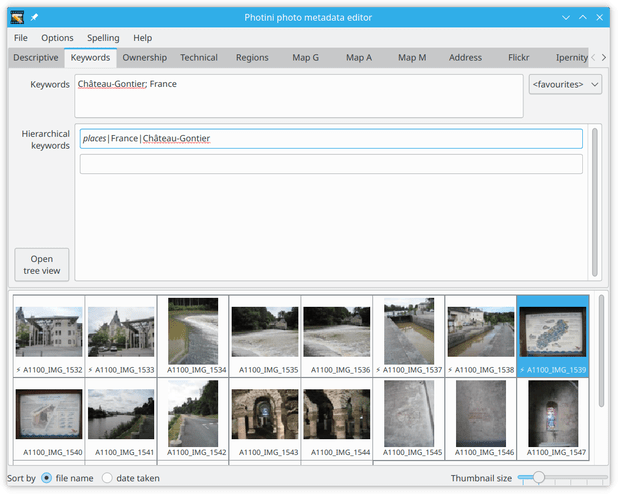Select thumbnail A1100_IMG_1536

[337, 336]
